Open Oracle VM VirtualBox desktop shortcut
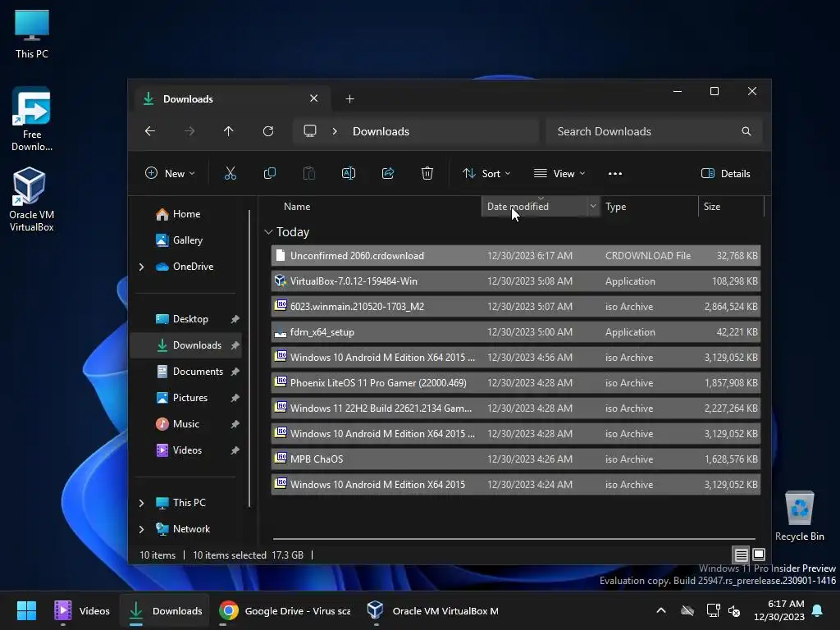Image resolution: width=840 pixels, height=630 pixels. [32, 199]
